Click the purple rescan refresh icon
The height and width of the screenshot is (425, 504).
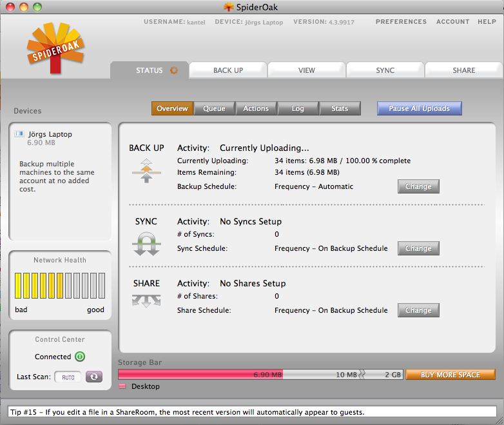(x=94, y=377)
